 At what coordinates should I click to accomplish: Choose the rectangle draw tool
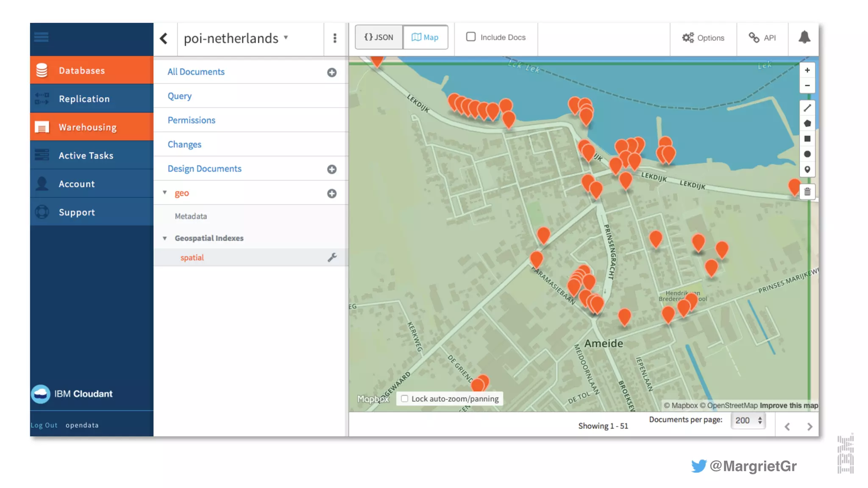(x=807, y=139)
